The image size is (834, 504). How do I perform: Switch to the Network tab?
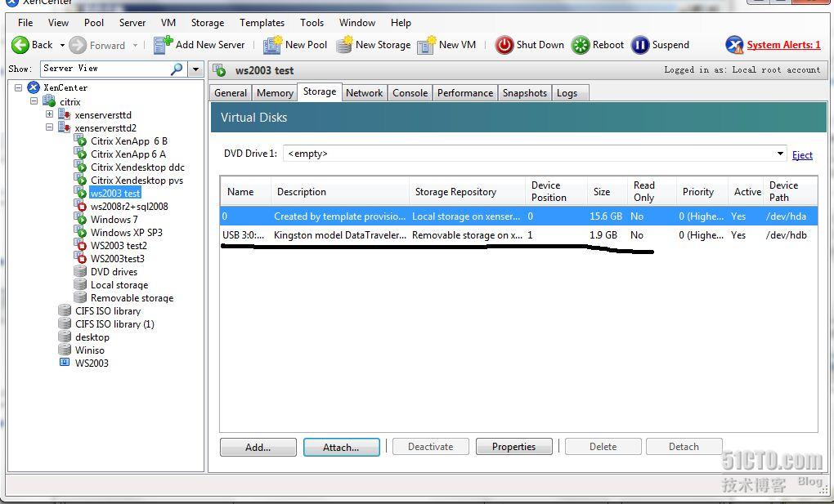tap(365, 93)
